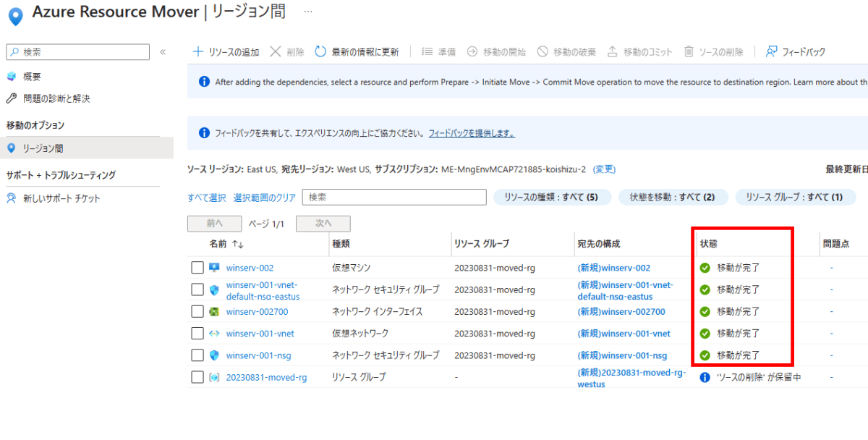
Task: Click the virtual machine icon for winserv-002
Action: 214,268
